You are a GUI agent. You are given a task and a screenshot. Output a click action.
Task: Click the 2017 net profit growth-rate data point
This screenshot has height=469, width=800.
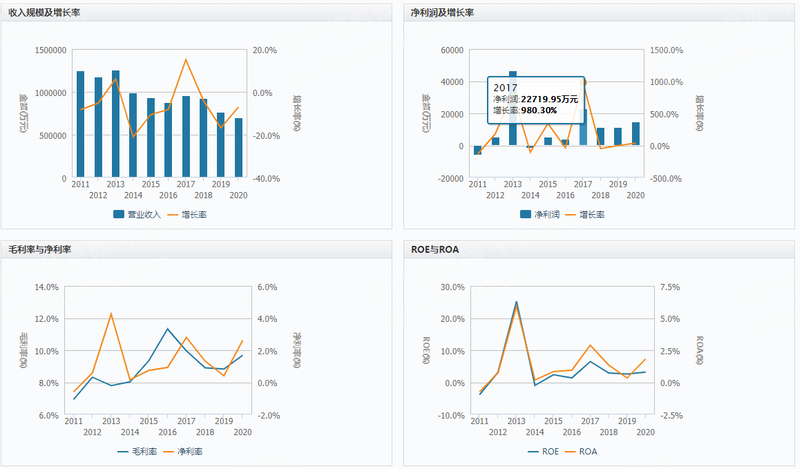coord(584,82)
